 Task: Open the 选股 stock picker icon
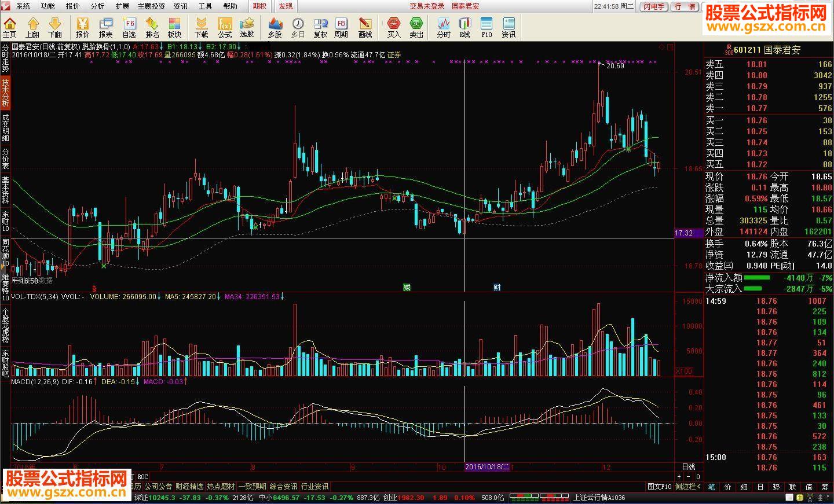247,27
